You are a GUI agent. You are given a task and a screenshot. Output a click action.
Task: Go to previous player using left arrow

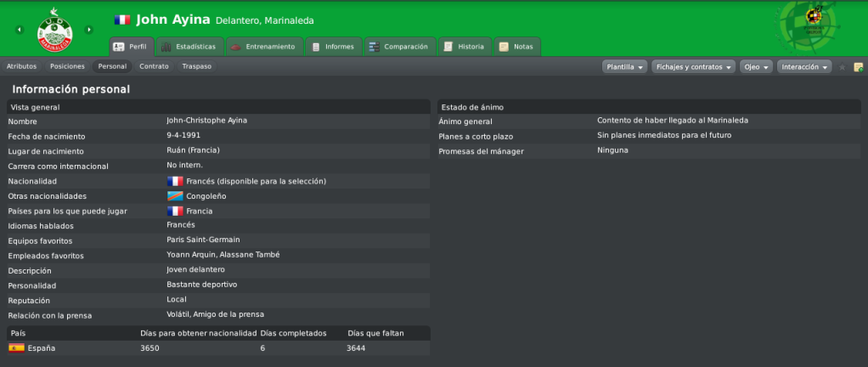pos(20,30)
